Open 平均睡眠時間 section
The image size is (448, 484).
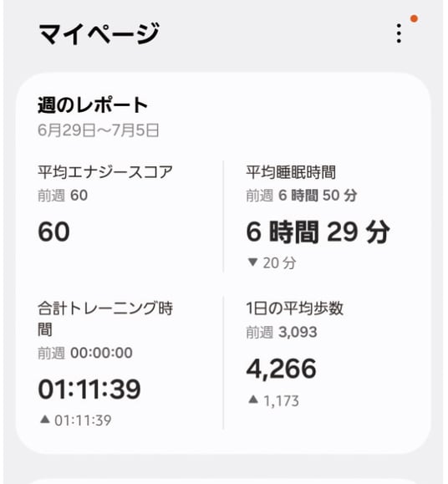click(291, 172)
